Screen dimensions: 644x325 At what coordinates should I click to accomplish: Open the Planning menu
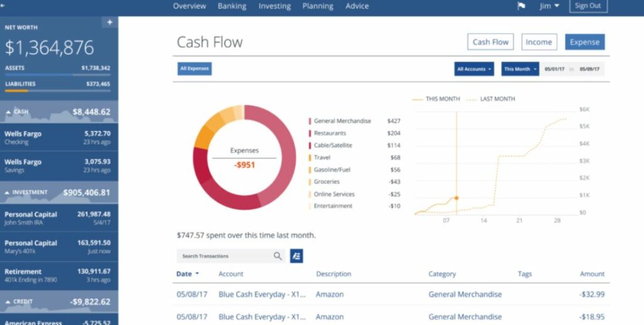tap(318, 6)
